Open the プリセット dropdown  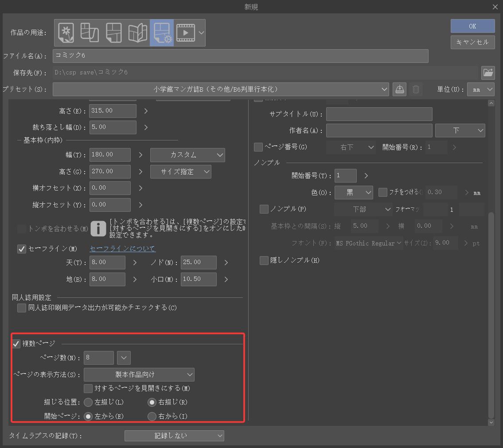[x=221, y=89]
